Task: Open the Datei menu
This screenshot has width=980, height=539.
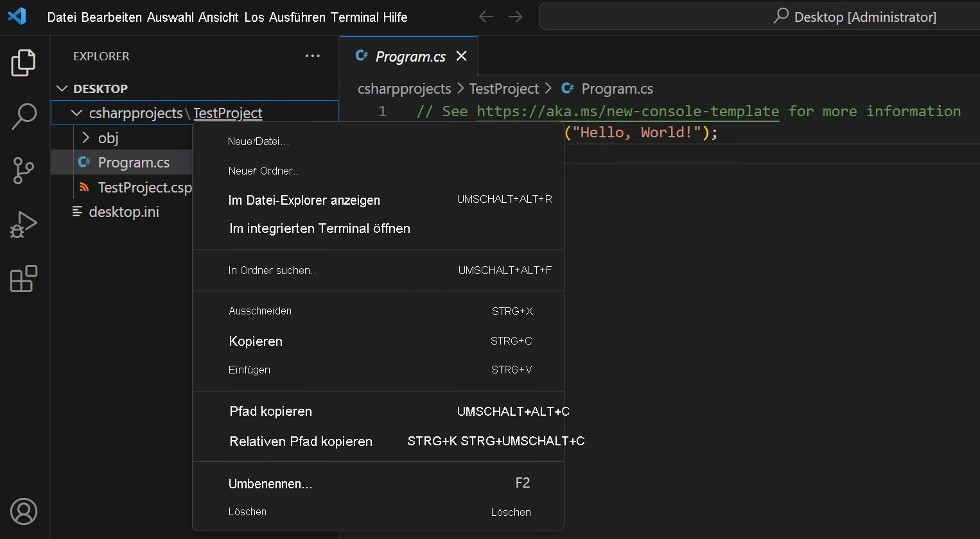Action: pos(62,17)
